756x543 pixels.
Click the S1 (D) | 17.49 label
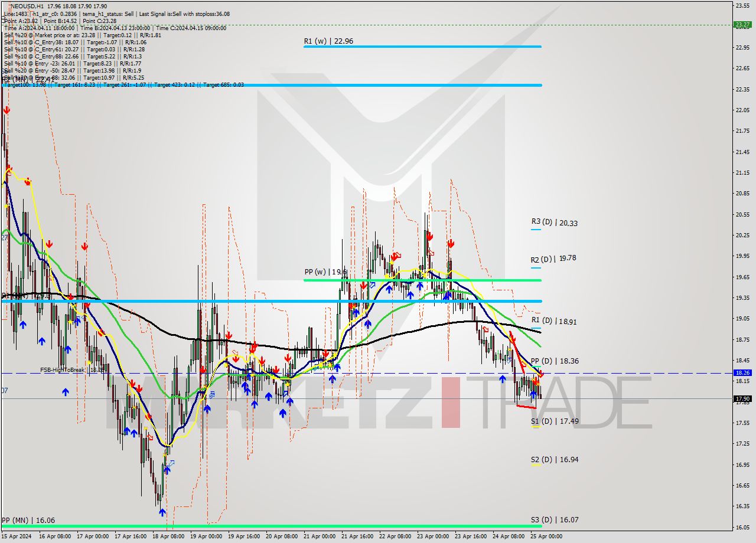pyautogui.click(x=554, y=421)
